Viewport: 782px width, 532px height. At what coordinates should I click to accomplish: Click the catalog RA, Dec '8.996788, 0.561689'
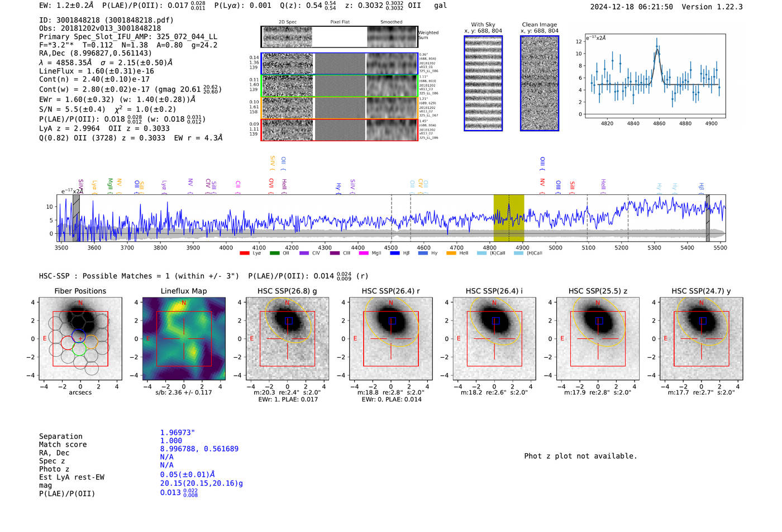coord(199,449)
